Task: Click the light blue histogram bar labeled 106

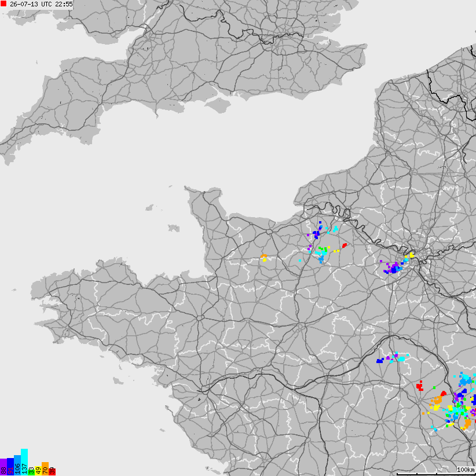Action: click(17, 466)
